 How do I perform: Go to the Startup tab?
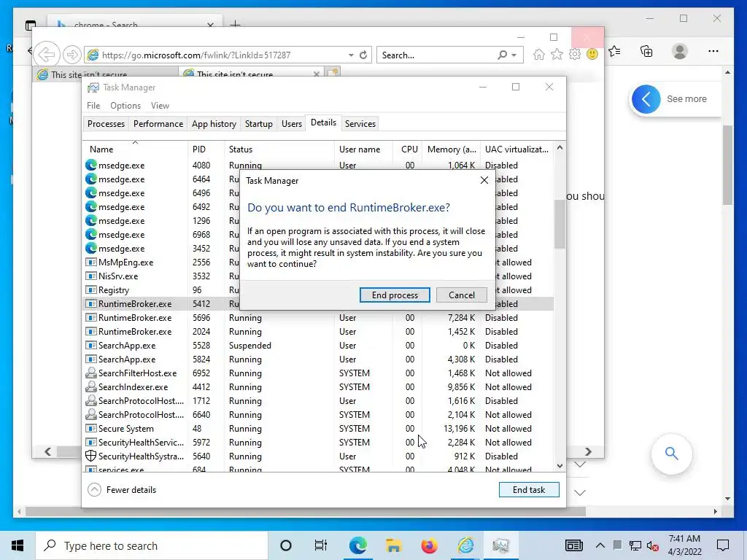click(259, 124)
